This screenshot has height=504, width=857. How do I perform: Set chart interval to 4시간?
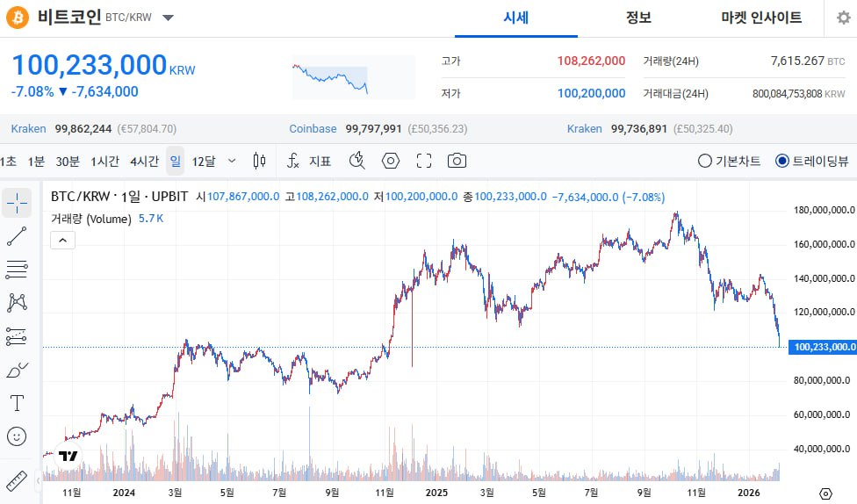(x=144, y=161)
